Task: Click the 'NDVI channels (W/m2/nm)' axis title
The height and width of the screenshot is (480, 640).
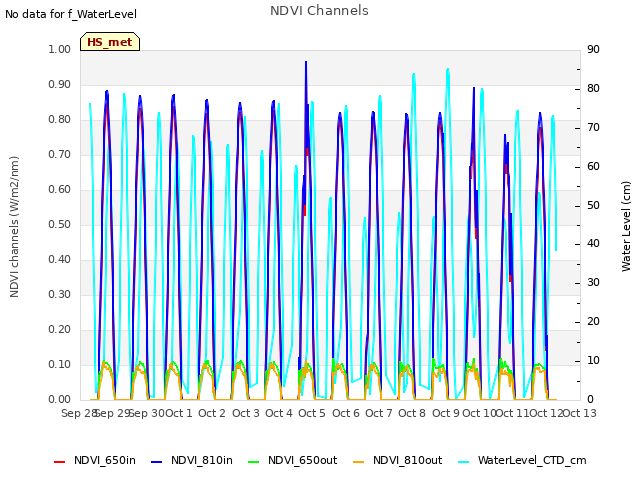Action: tap(14, 227)
